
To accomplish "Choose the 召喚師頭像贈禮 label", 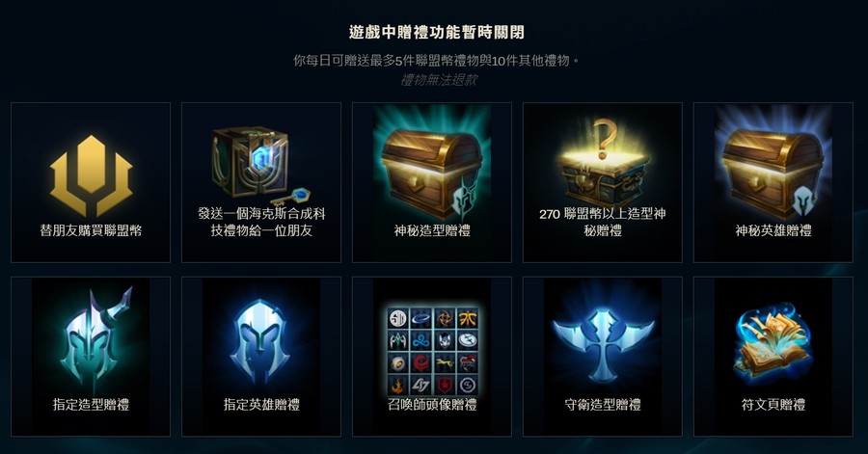I will [432, 405].
